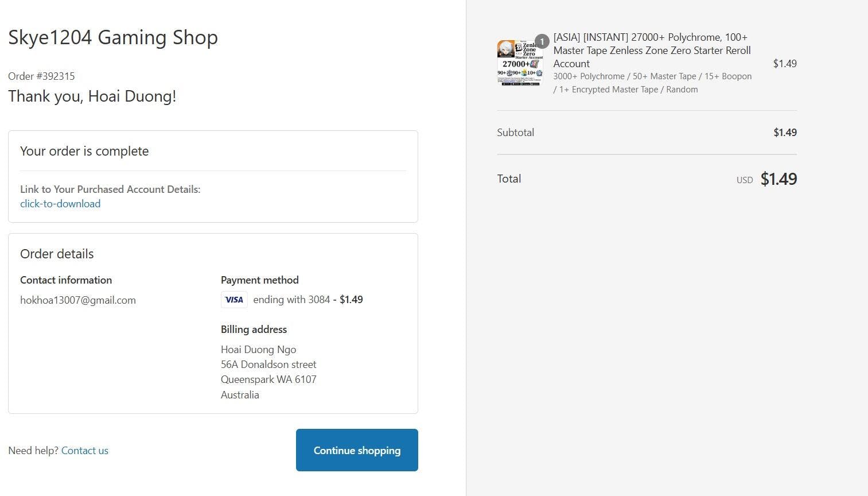Image resolution: width=868 pixels, height=496 pixels.
Task: Click the card ending with 3084 text
Action: 291,300
